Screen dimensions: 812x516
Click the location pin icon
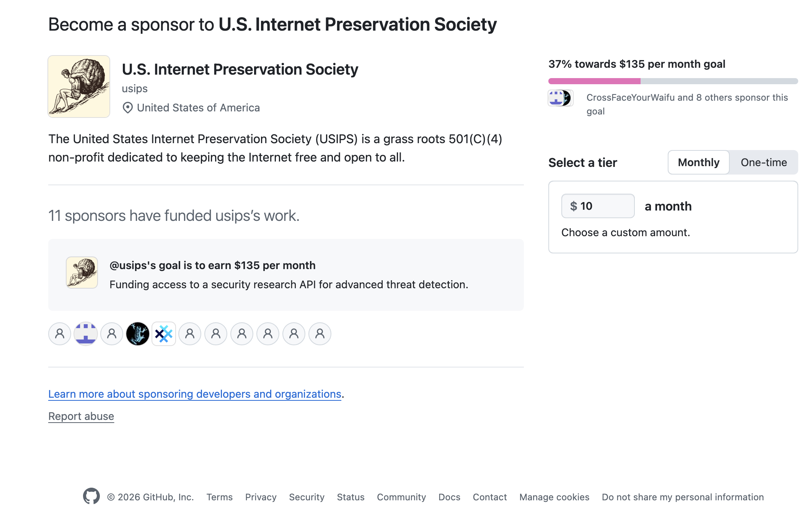coord(127,108)
